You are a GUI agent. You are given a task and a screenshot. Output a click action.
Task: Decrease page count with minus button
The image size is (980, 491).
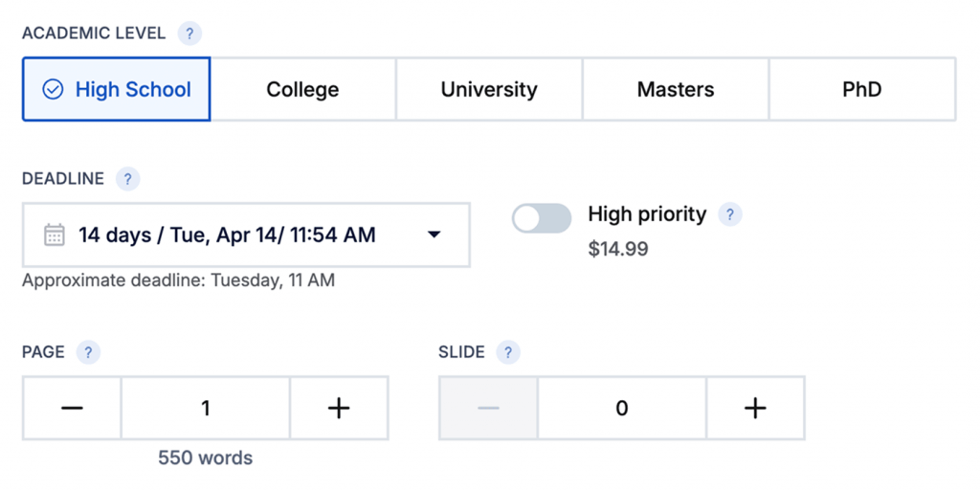point(72,409)
